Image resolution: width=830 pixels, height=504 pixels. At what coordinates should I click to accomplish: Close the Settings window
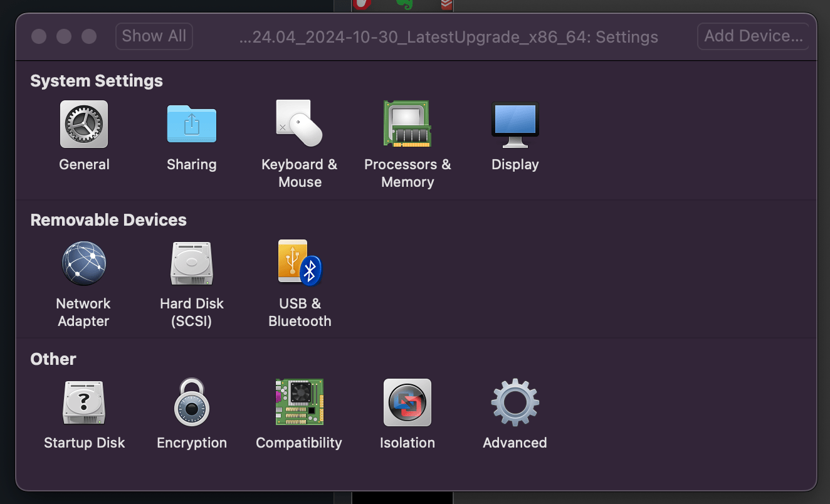(39, 36)
